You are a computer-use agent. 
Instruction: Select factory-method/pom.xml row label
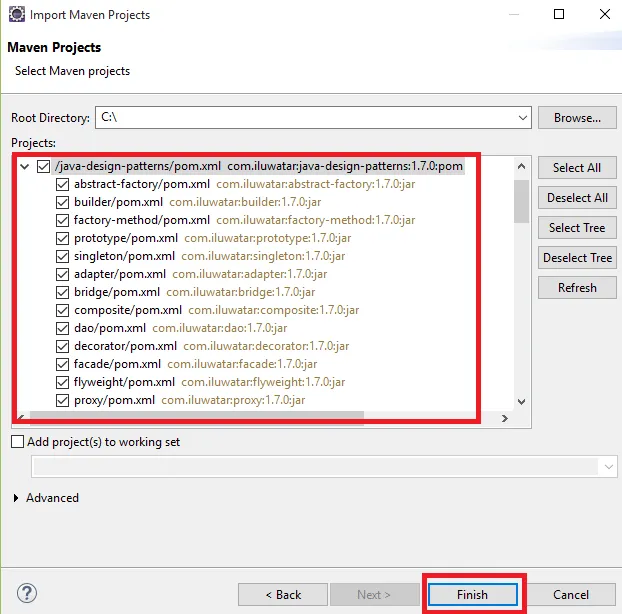tap(142, 220)
